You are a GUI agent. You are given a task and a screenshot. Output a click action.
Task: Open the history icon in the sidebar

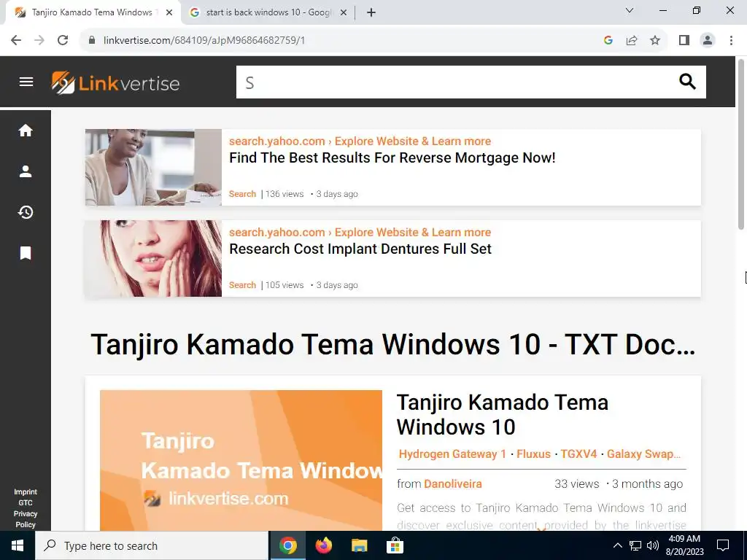[x=26, y=212]
